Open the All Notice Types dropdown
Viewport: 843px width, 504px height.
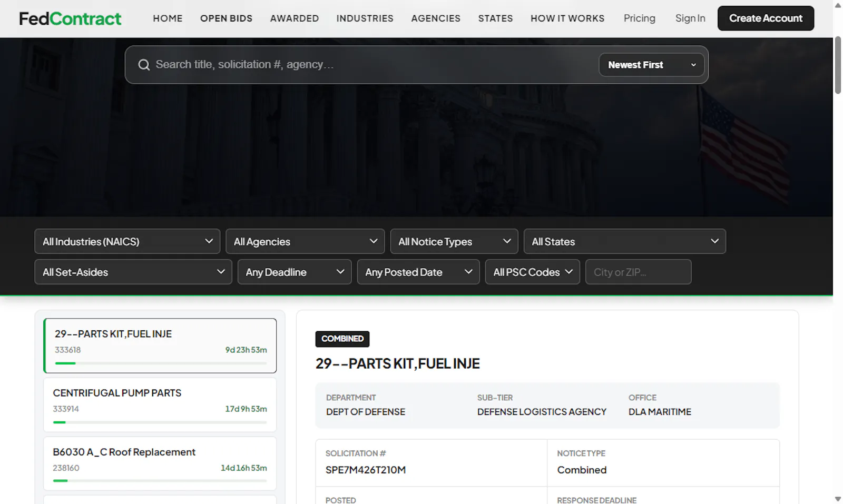point(454,241)
